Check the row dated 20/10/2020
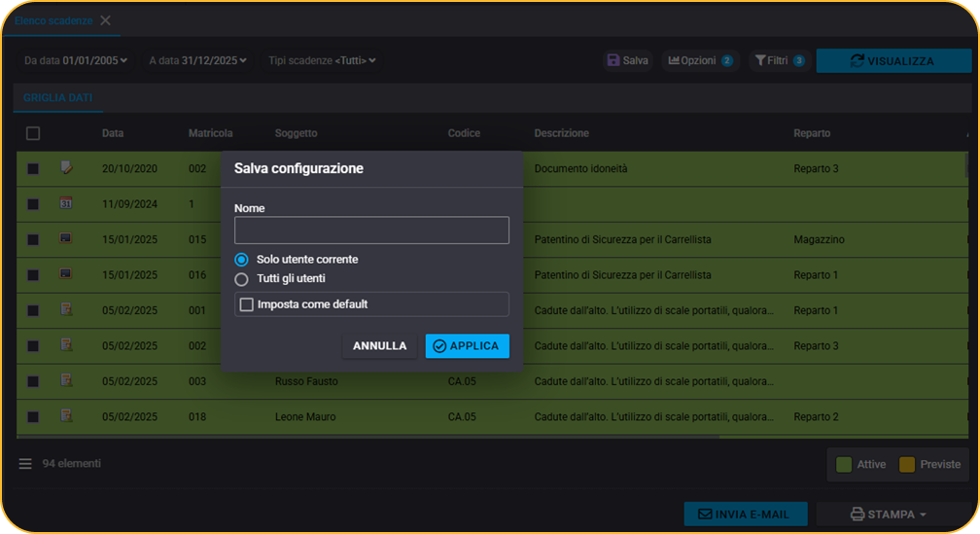This screenshot has height=534, width=980. (x=33, y=169)
